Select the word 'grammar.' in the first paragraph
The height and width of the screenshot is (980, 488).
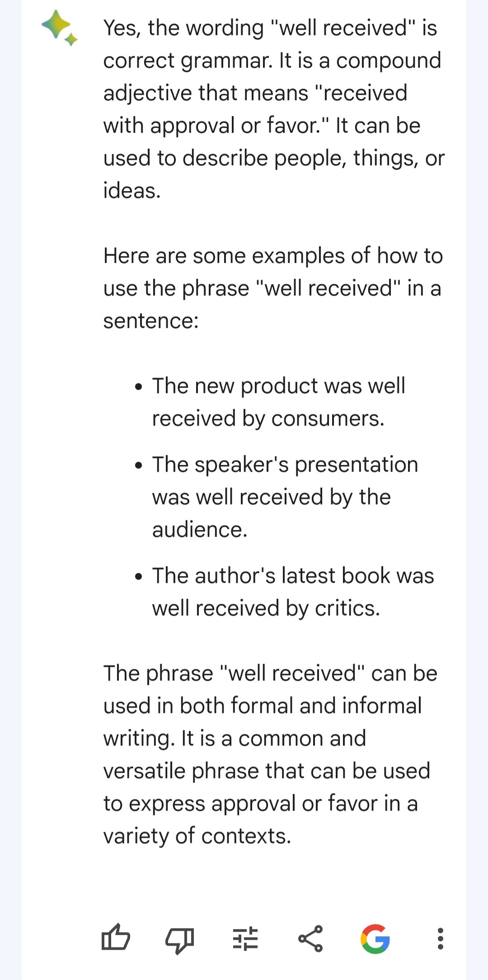[227, 61]
